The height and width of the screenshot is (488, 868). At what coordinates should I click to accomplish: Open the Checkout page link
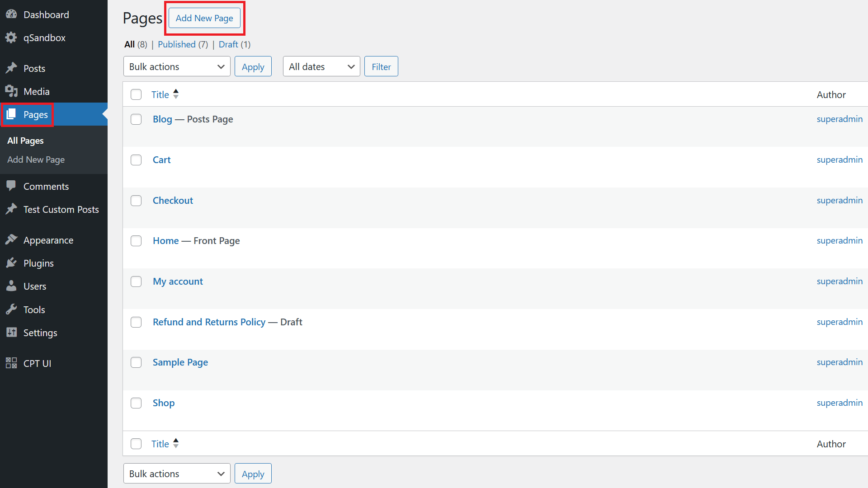(173, 201)
